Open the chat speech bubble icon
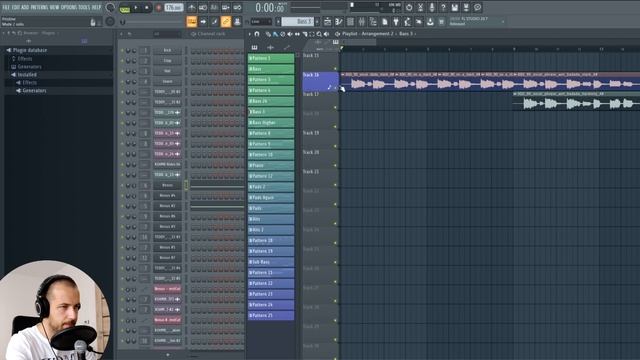The width and height of the screenshot is (640, 360). [x=478, y=7]
